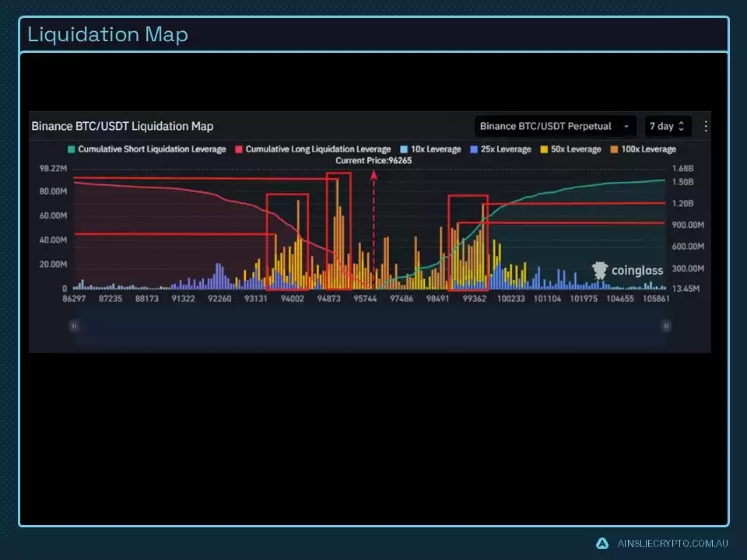Viewport: 747px width, 560px height.
Task: Click the teal Cumulative Short Liquidation legend swatch
Action: tap(70, 149)
